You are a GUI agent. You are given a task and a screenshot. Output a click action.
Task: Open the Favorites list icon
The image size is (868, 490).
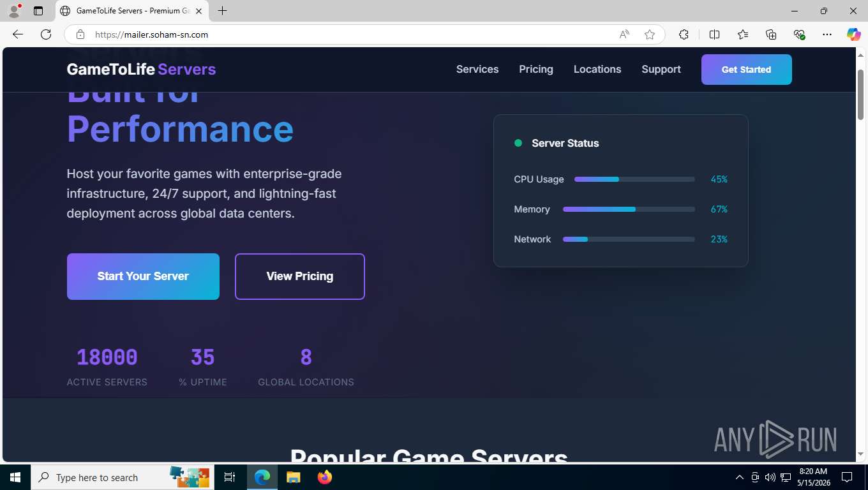point(743,34)
